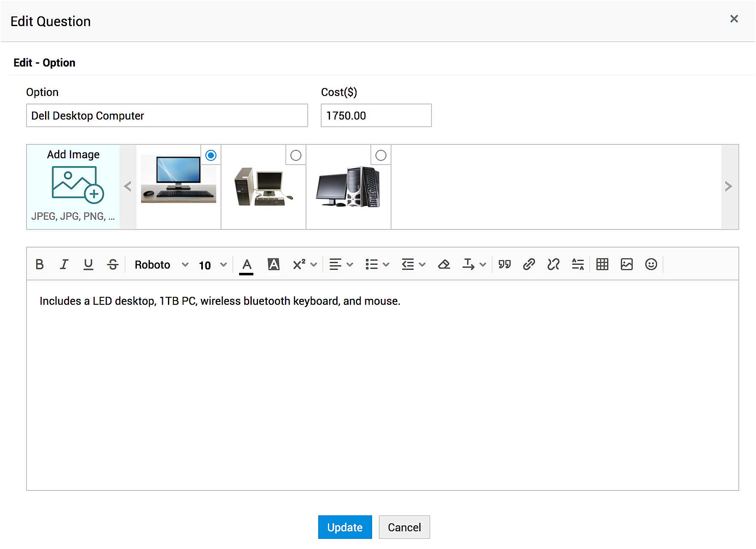Clear formatting with eraser icon
This screenshot has height=549, width=756.
(x=444, y=264)
